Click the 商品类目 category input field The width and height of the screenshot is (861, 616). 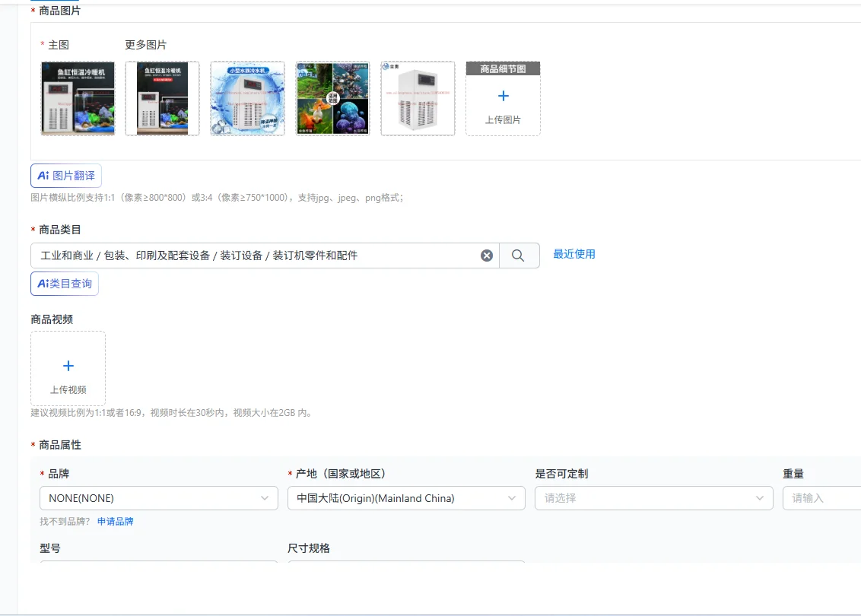coord(265,256)
